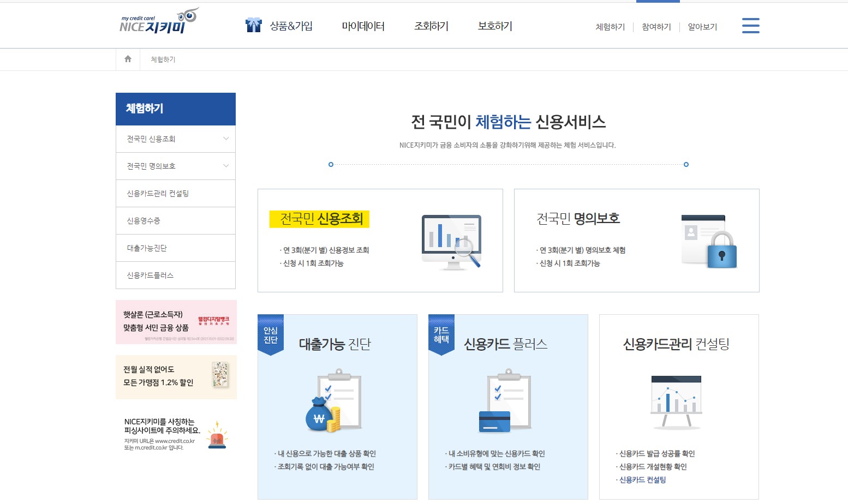
Task: Open the 전월 실적 없어도 banner
Action: [176, 377]
